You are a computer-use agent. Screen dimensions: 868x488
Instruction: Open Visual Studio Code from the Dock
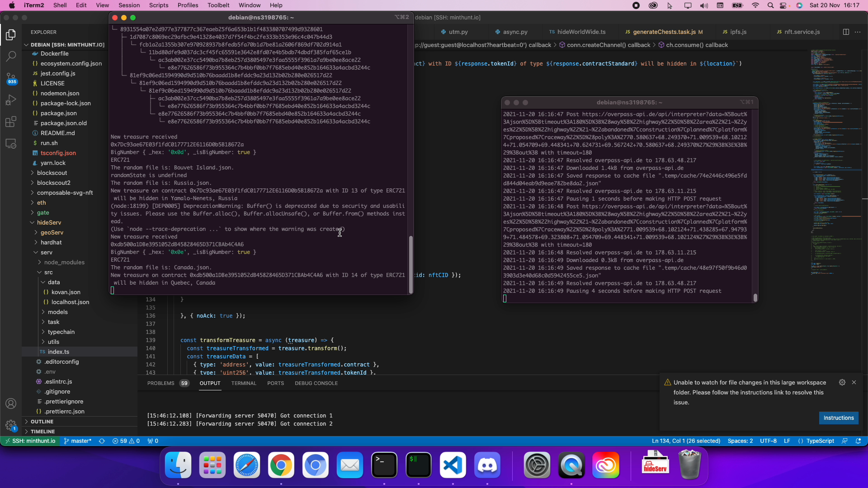click(453, 465)
